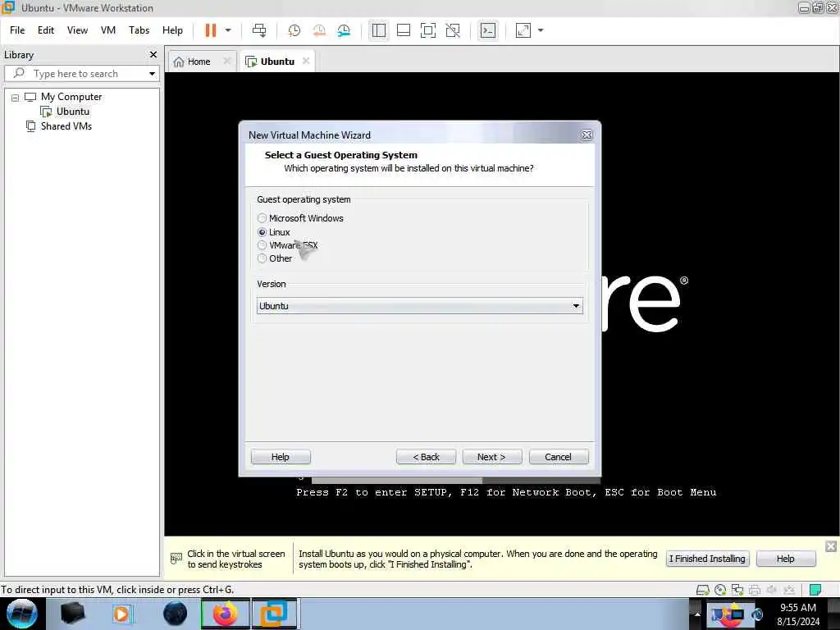Dismiss the install info bar with X
Screen dimensions: 840x630
831,546
